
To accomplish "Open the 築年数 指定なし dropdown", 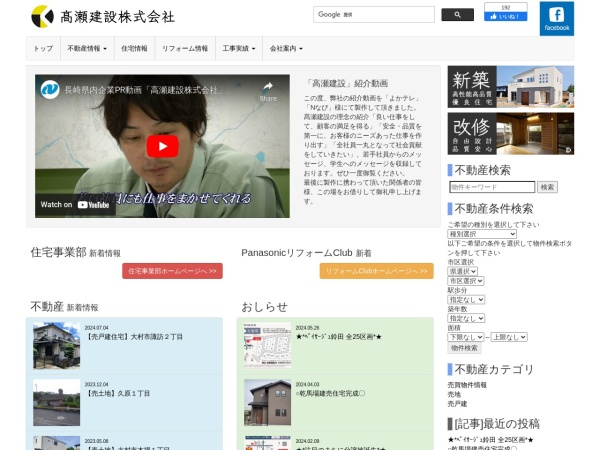I will pyautogui.click(x=466, y=318).
